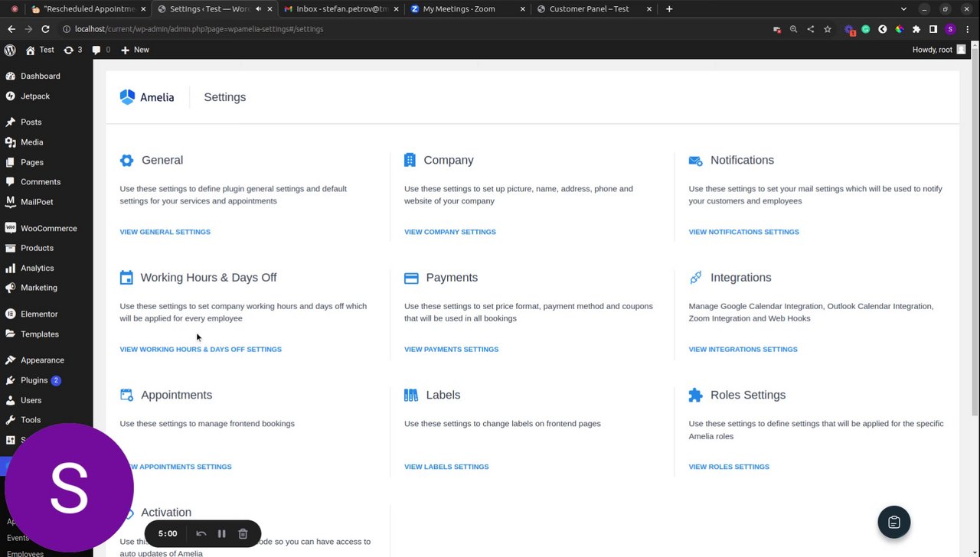
Task: Open Chrome three-dot menu
Action: pyautogui.click(x=968, y=29)
